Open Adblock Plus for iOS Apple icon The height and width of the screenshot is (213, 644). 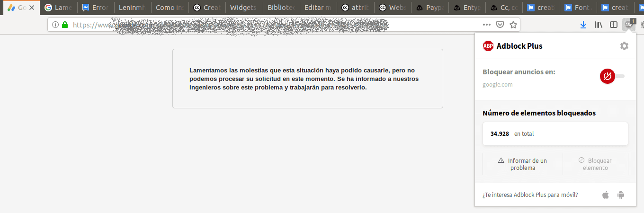pyautogui.click(x=605, y=195)
